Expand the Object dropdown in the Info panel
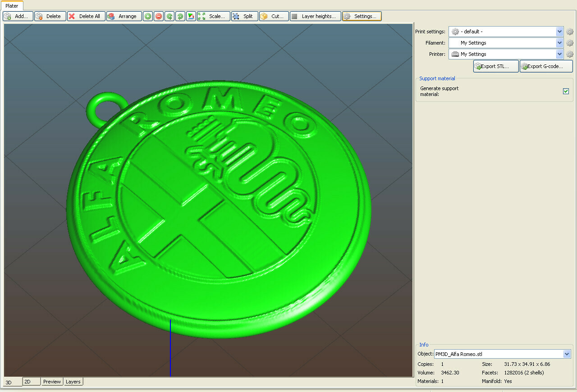 (x=567, y=354)
